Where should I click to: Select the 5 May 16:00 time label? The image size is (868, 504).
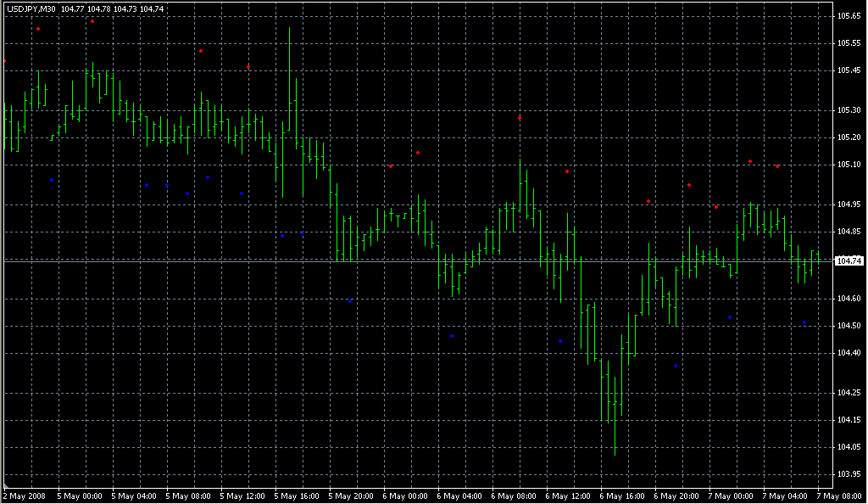click(x=297, y=496)
